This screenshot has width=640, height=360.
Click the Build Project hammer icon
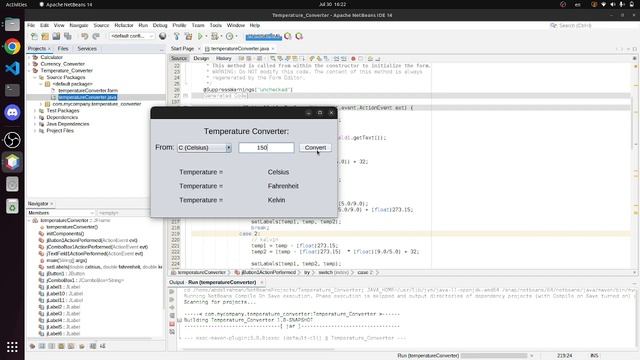point(177,36)
